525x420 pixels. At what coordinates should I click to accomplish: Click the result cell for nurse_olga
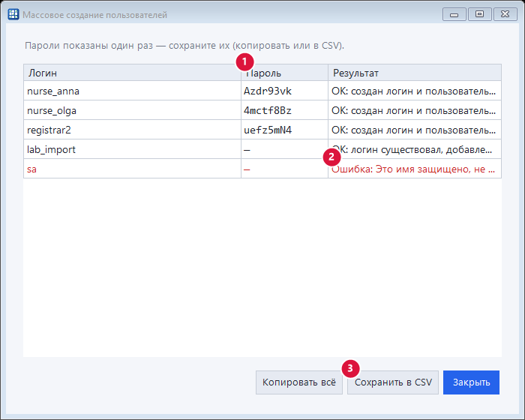[x=415, y=110]
